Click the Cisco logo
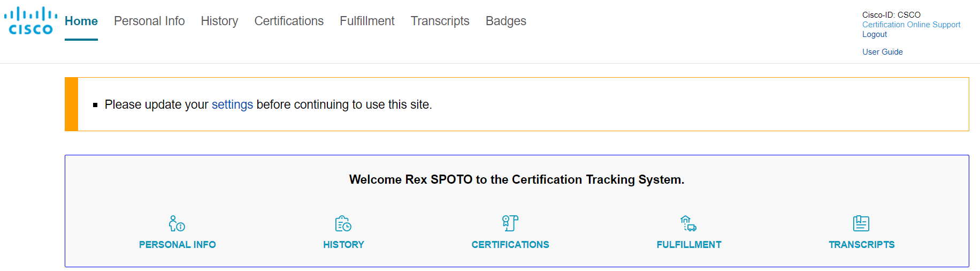This screenshot has height=271, width=980. [x=30, y=21]
